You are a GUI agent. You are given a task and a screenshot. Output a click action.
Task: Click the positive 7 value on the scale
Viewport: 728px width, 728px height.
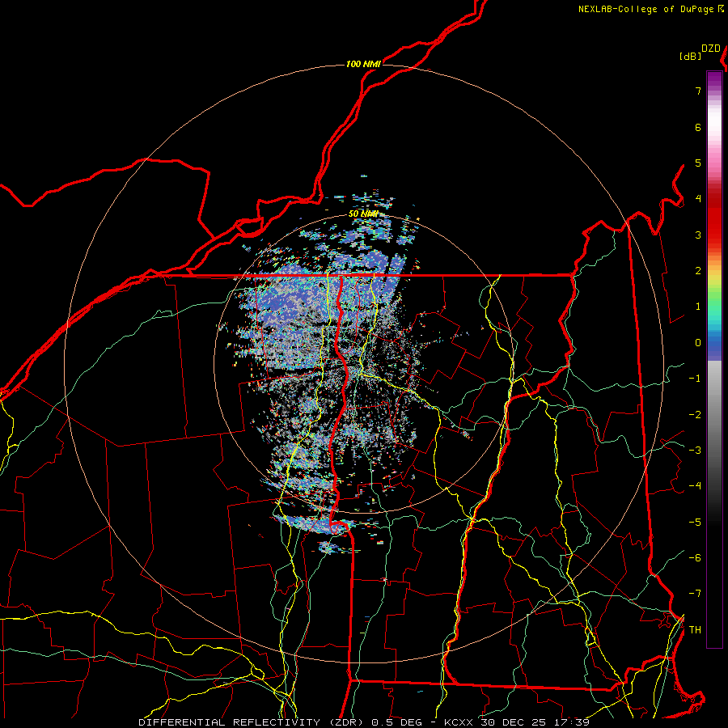[698, 91]
